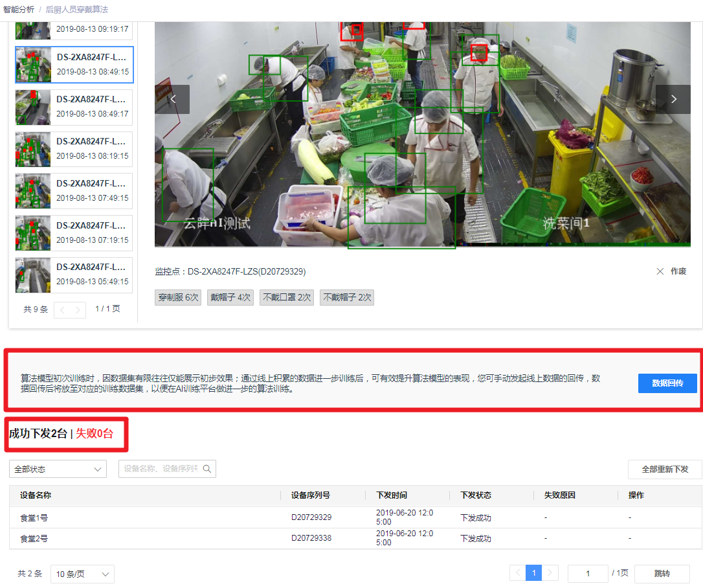Toggle the 不戴口罩 2次 filter tag
This screenshot has height=588, width=703.
pyautogui.click(x=286, y=297)
